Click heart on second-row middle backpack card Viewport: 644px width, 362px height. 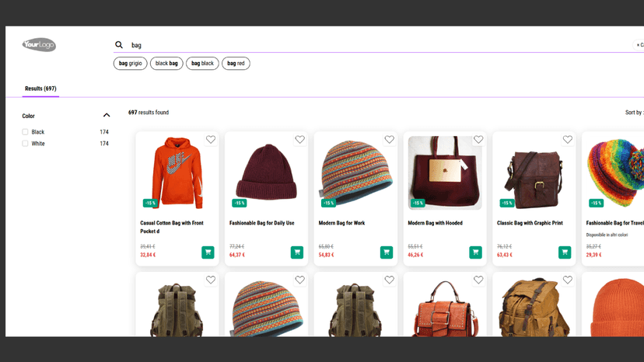coord(390,280)
